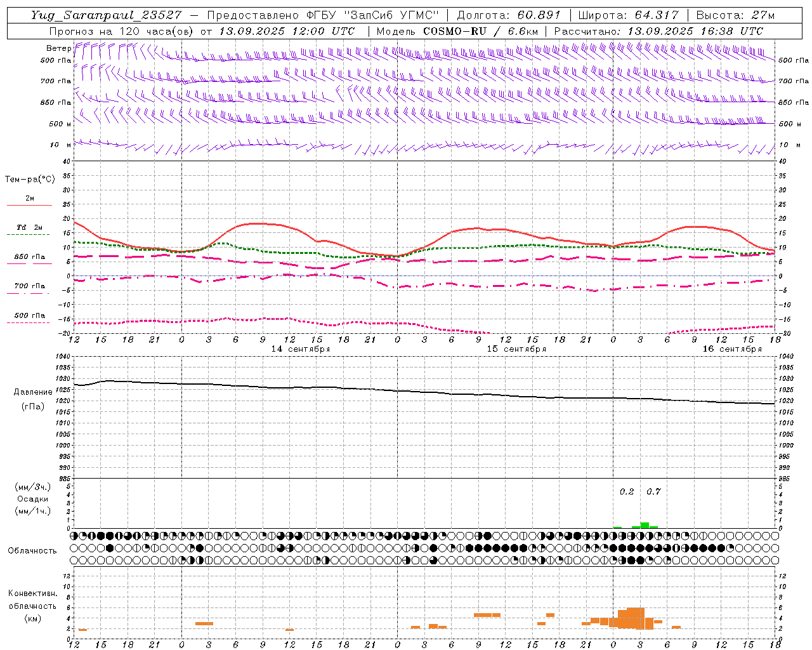Click the (гПа) pressure unit label
Viewport: 812px width, 650px height.
click(x=32, y=406)
